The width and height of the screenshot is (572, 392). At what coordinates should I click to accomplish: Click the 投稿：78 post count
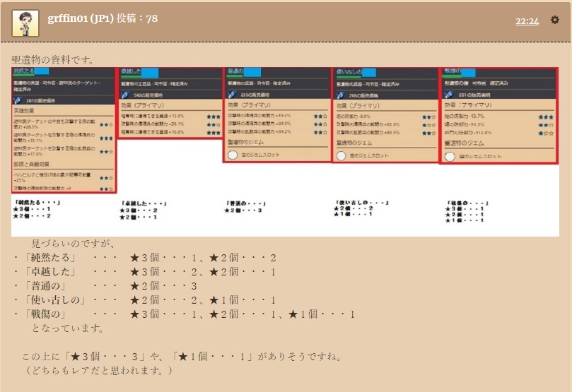point(136,18)
